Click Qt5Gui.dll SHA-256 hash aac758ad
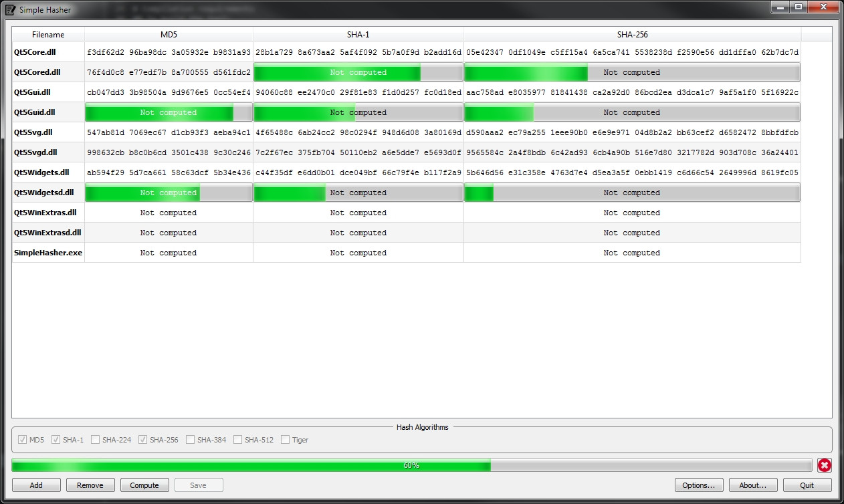This screenshot has height=504, width=844. (x=632, y=92)
